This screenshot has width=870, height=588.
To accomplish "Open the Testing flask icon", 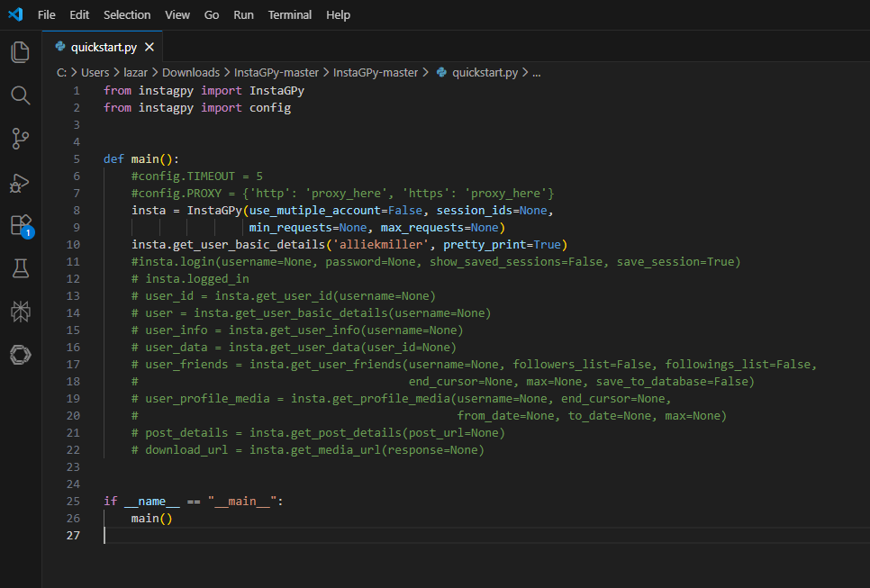I will click(x=20, y=269).
